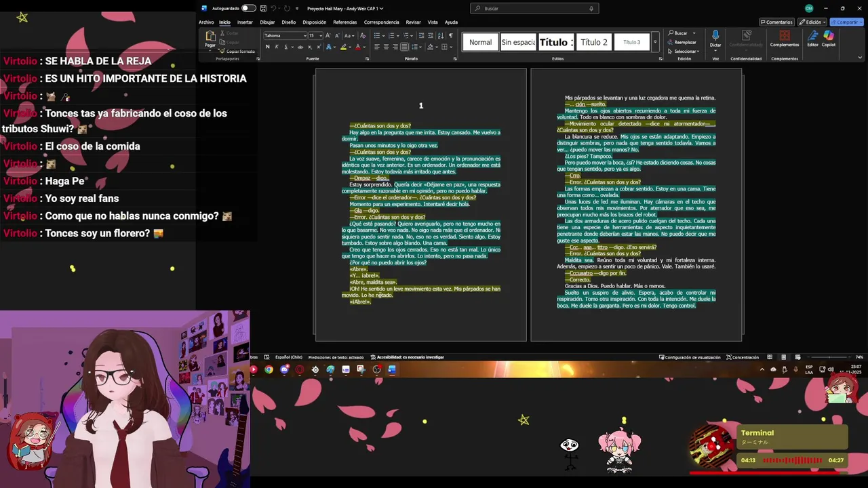The width and height of the screenshot is (868, 488).
Task: Click the borders icon
Action: coord(444,47)
